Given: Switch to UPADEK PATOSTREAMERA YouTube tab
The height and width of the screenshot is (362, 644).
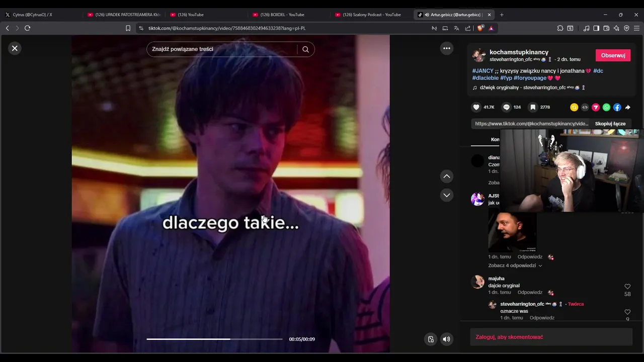Looking at the screenshot, I should (x=124, y=15).
